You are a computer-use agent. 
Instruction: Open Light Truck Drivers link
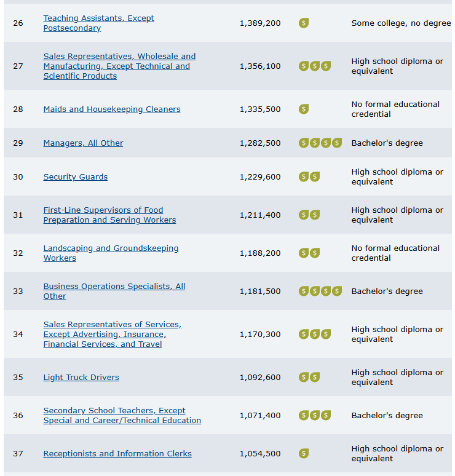point(81,378)
